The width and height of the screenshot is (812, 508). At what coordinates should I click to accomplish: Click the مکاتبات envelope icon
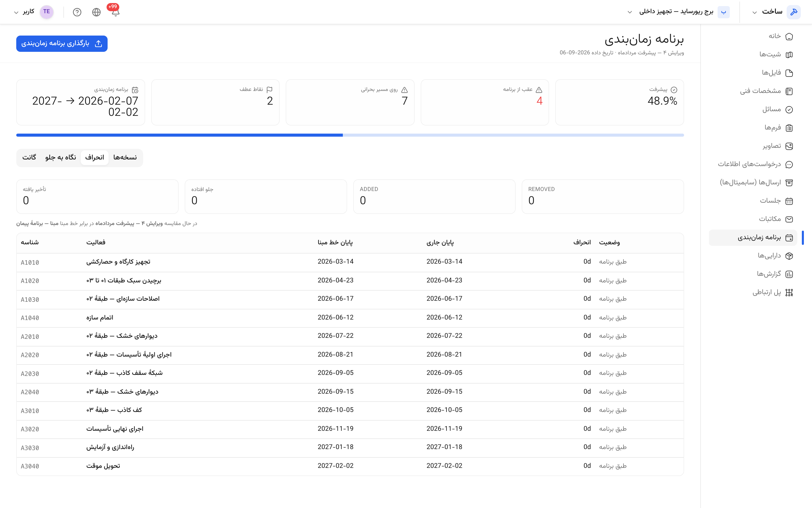tap(789, 219)
